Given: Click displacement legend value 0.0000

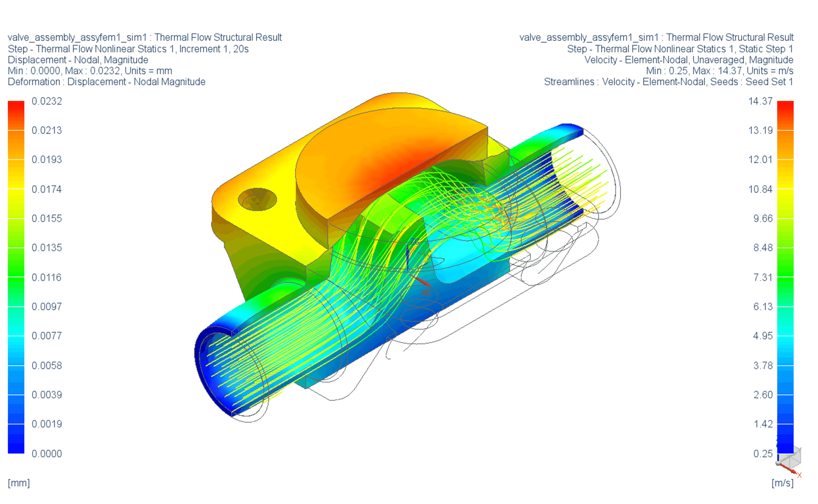Looking at the screenshot, I should [x=47, y=454].
